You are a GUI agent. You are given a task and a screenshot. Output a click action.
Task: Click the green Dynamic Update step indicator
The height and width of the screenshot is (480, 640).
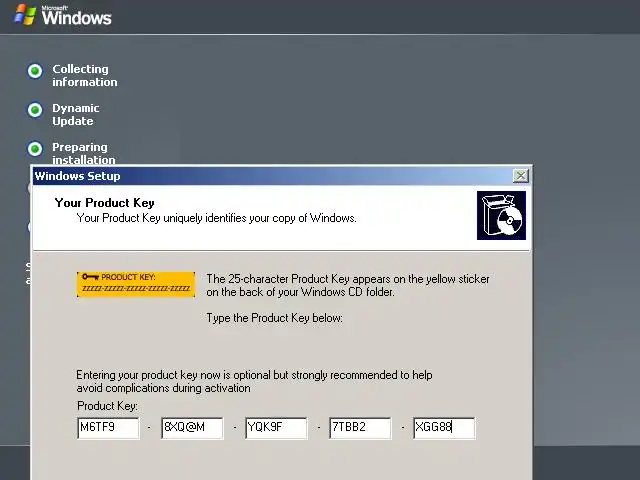[35, 110]
